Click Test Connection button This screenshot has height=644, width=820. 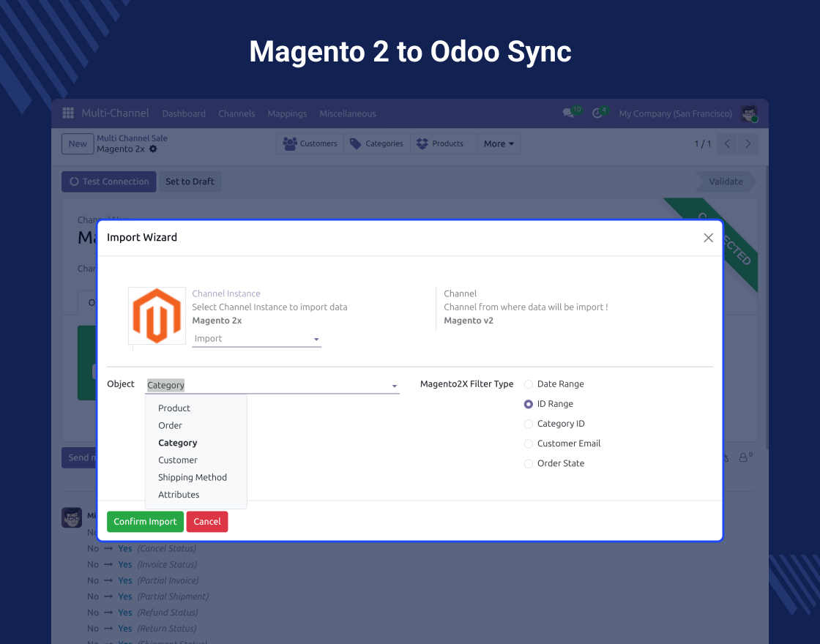[109, 181]
